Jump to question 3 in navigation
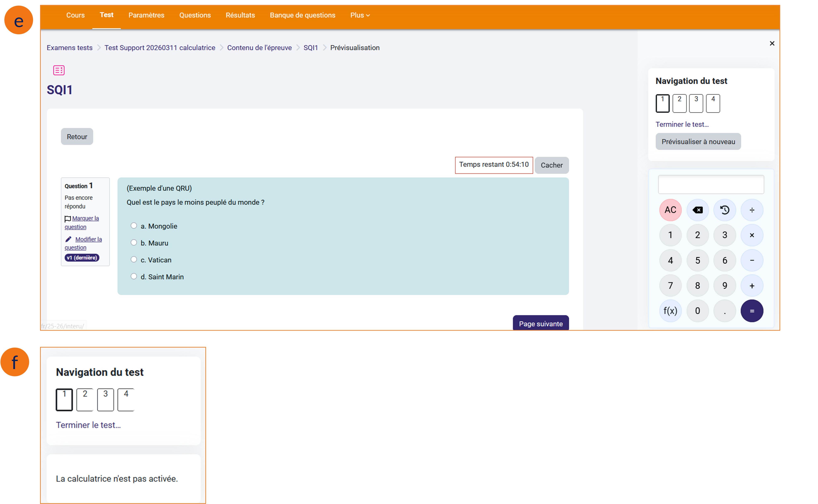This screenshot has height=504, width=818. [696, 103]
